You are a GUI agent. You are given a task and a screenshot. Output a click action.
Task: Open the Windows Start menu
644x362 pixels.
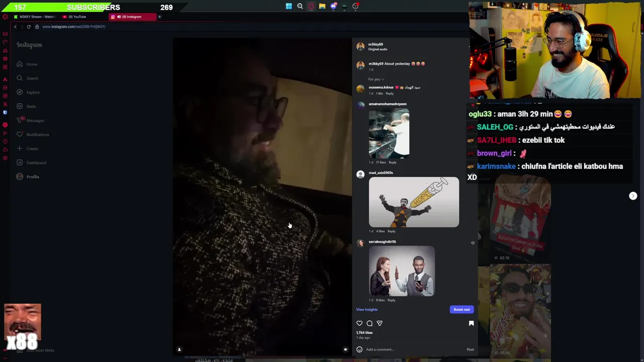tap(289, 7)
